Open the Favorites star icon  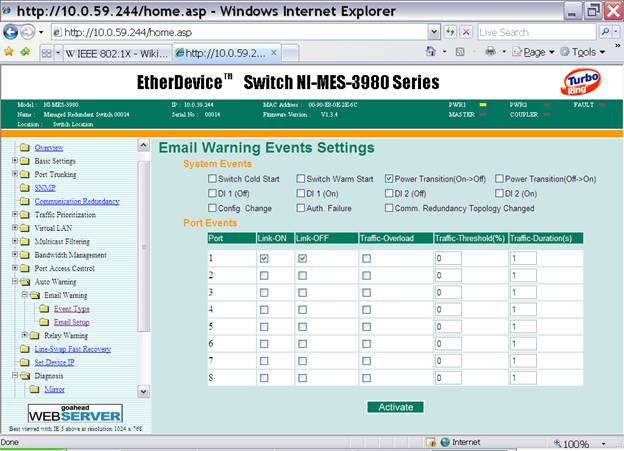[9, 51]
